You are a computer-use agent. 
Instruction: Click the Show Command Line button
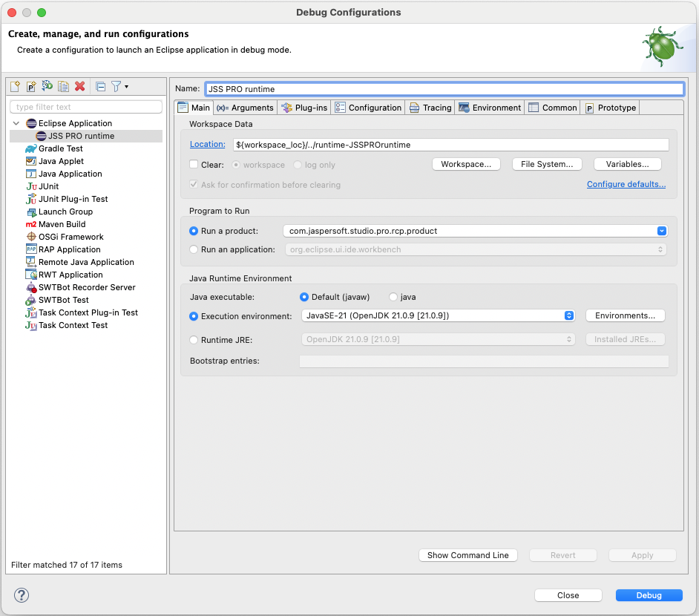[468, 555]
